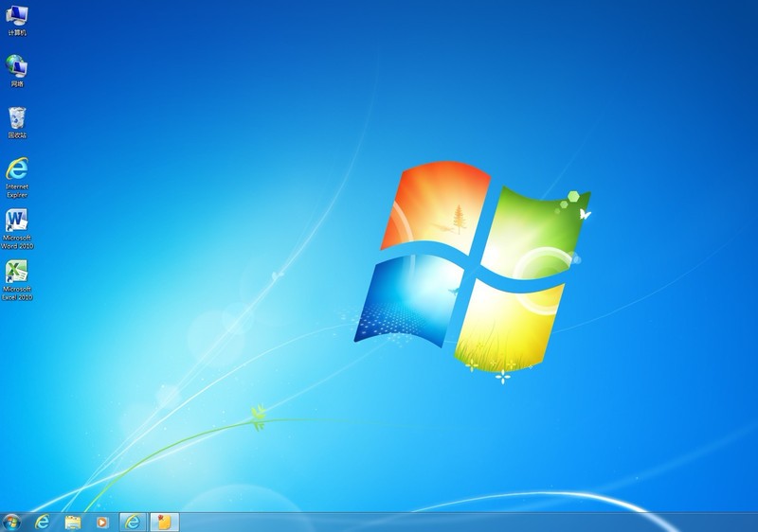Open Windows Media Player from taskbar

point(102,522)
